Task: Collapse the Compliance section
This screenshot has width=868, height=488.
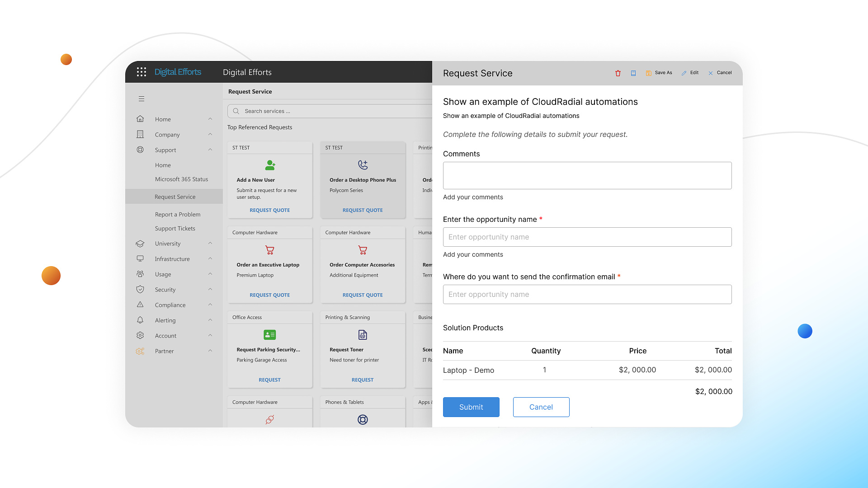Action: (x=210, y=305)
